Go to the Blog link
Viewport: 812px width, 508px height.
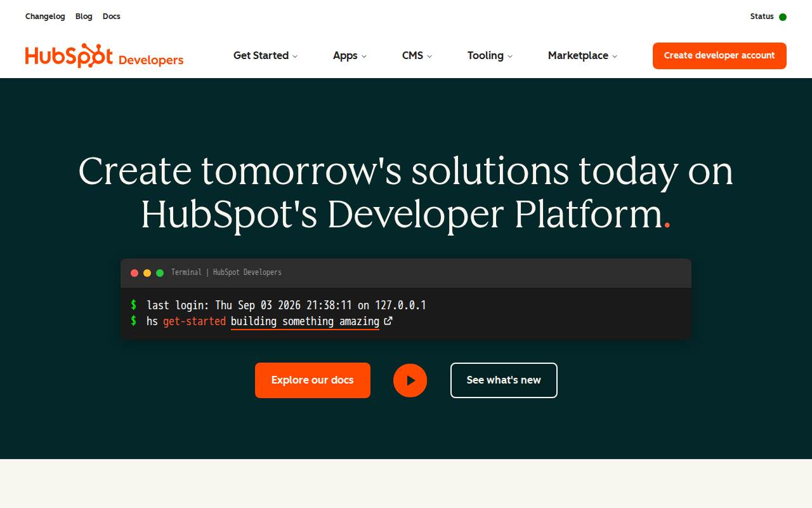click(84, 17)
